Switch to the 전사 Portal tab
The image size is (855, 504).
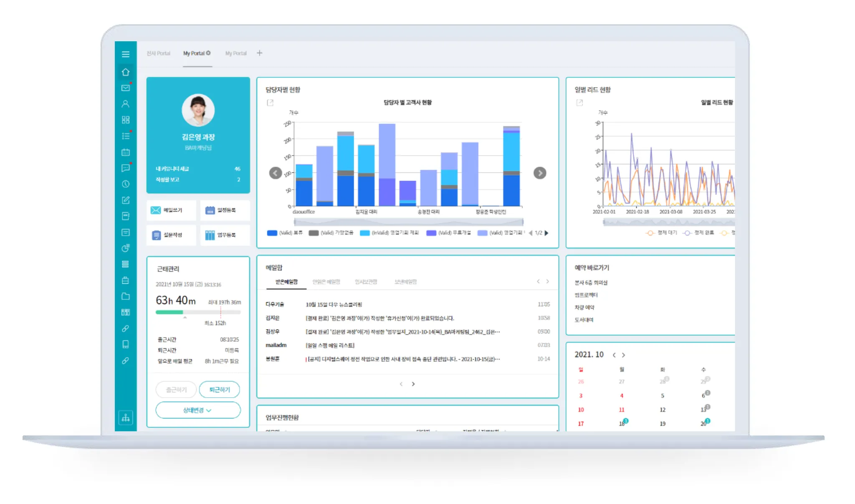[x=158, y=53]
